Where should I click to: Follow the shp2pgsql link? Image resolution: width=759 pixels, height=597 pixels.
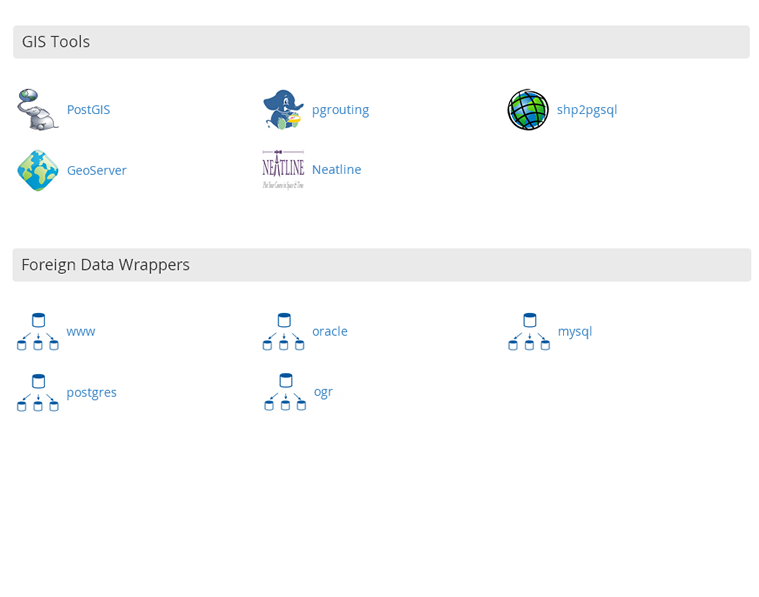(587, 110)
